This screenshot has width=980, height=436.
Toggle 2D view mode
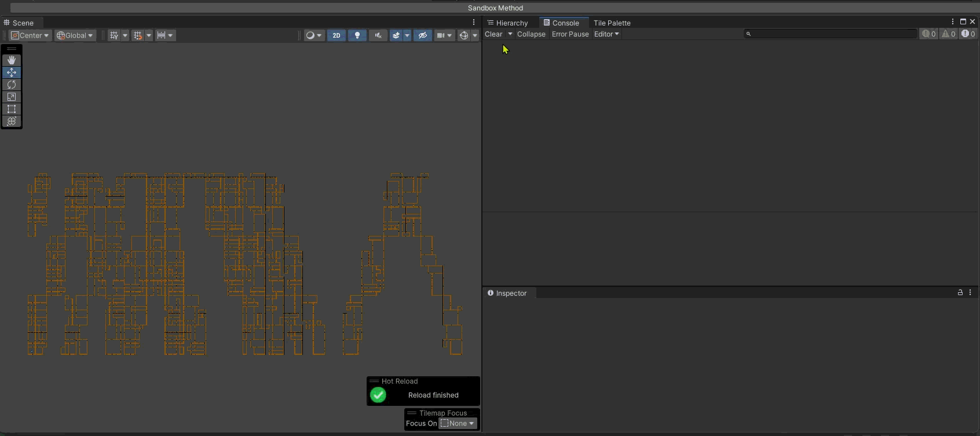[336, 35]
